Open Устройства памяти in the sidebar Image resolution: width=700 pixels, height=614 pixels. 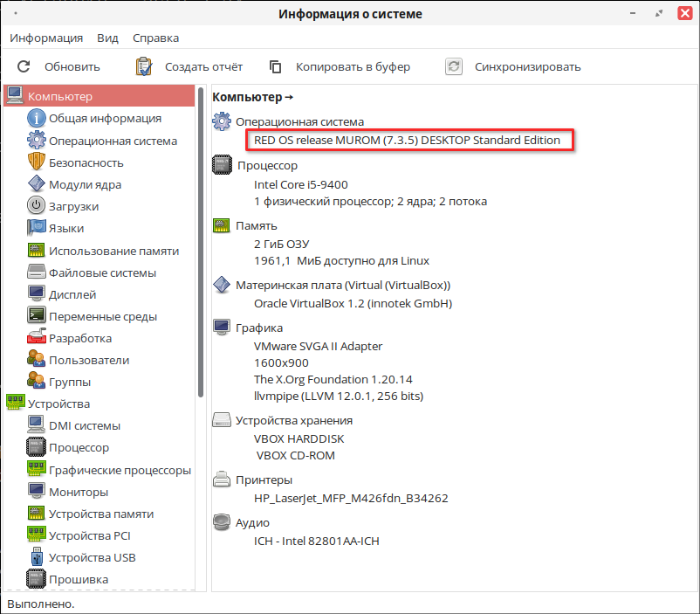101,514
